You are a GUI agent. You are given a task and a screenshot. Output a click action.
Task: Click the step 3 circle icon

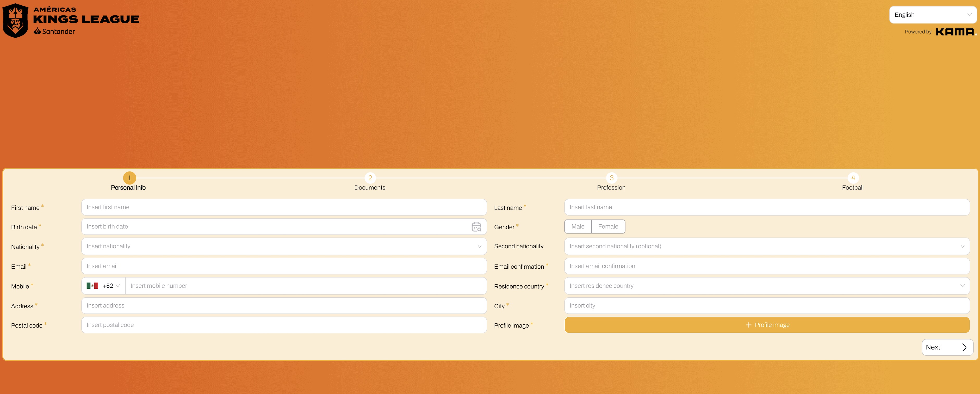[611, 178]
